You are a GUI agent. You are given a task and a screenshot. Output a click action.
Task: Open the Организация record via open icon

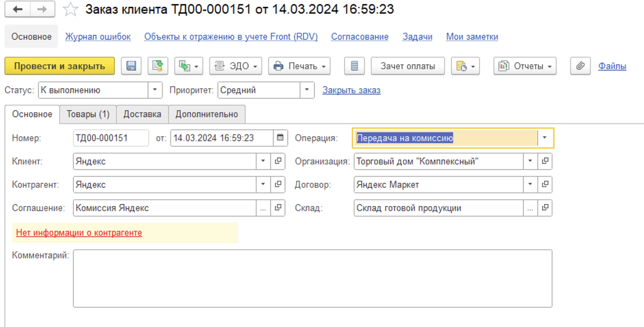545,161
